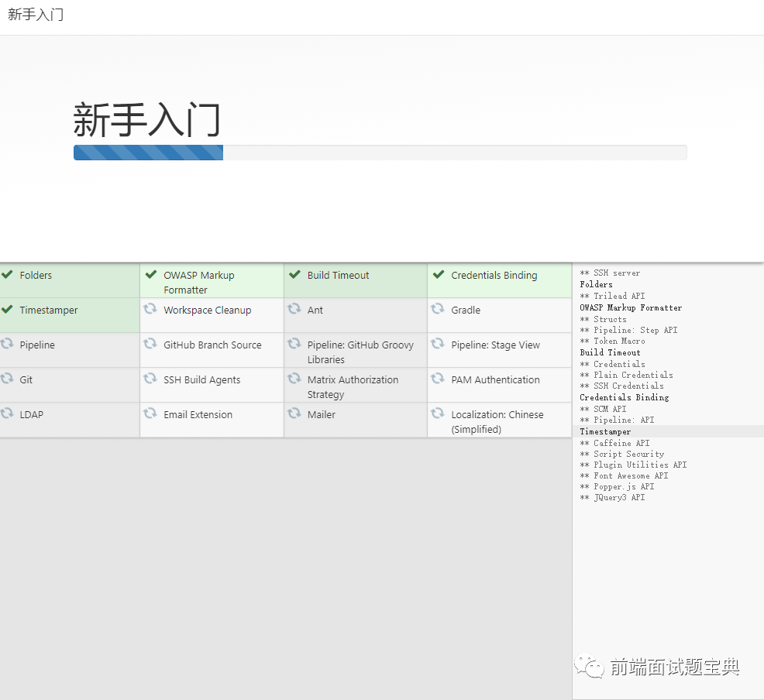Click the pending spinner icon beside Pipeline

7,344
